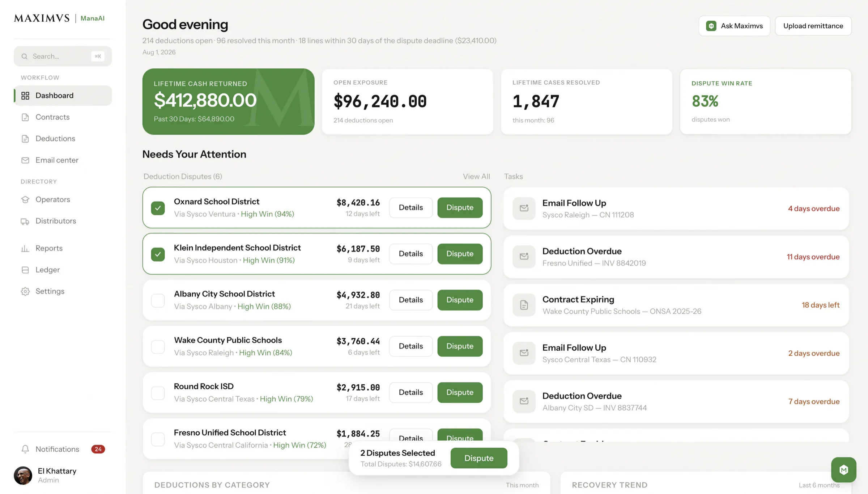Dispute the Round Rock ISD deduction
868x494 pixels.
tap(460, 393)
